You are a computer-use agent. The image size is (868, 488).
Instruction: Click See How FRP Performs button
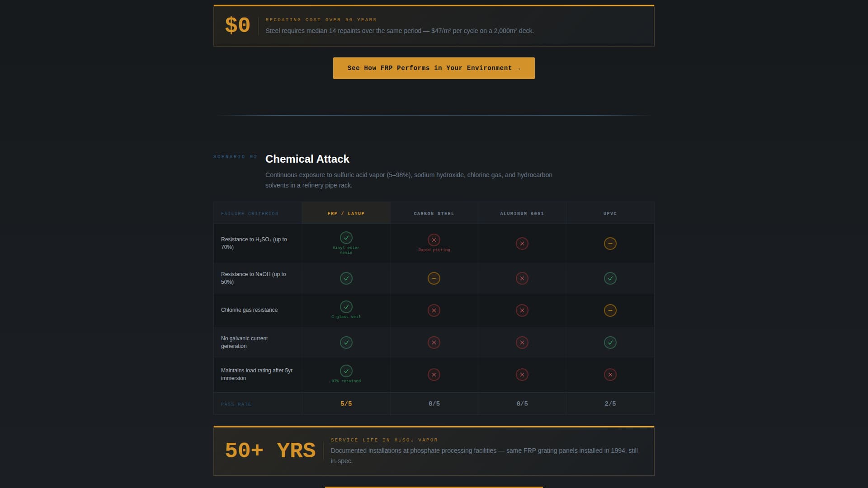(x=434, y=68)
